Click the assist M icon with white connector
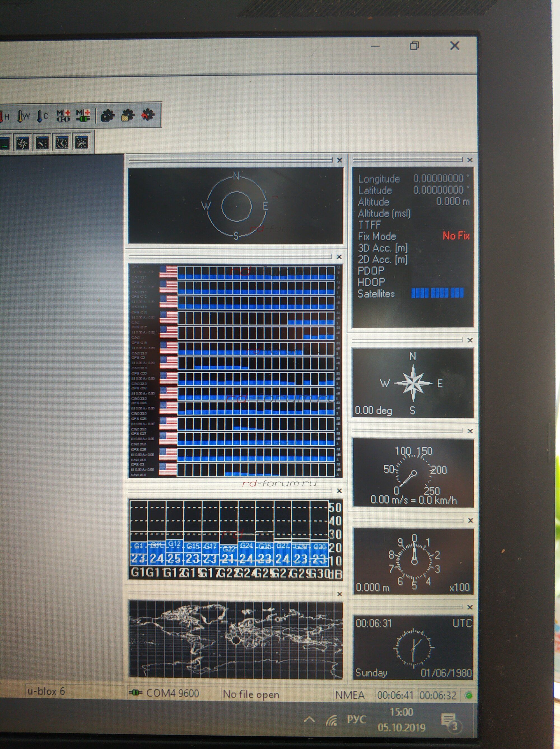 point(63,116)
